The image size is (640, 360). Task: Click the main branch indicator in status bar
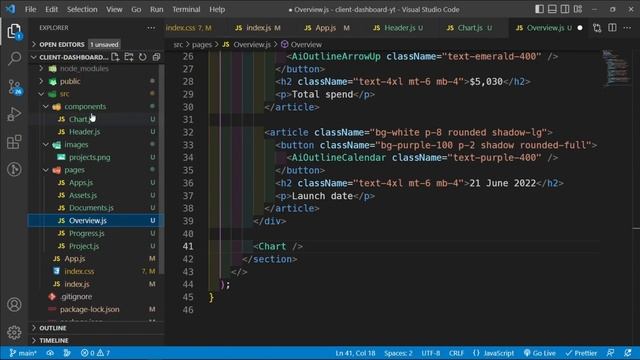tap(23, 353)
